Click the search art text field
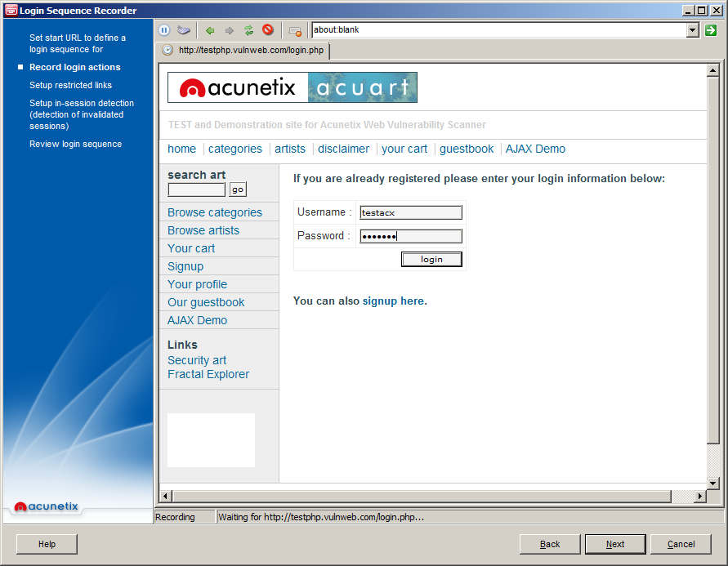 click(196, 189)
